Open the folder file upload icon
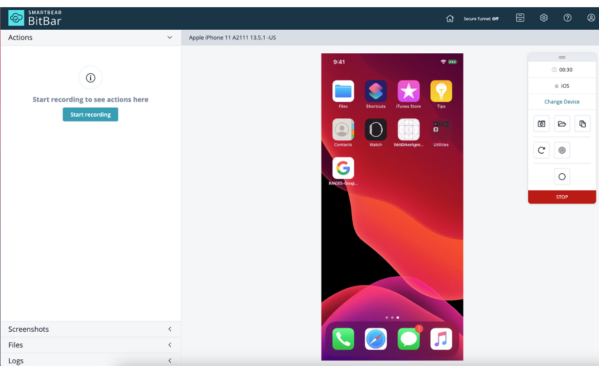This screenshot has height=366, width=599. (x=562, y=124)
